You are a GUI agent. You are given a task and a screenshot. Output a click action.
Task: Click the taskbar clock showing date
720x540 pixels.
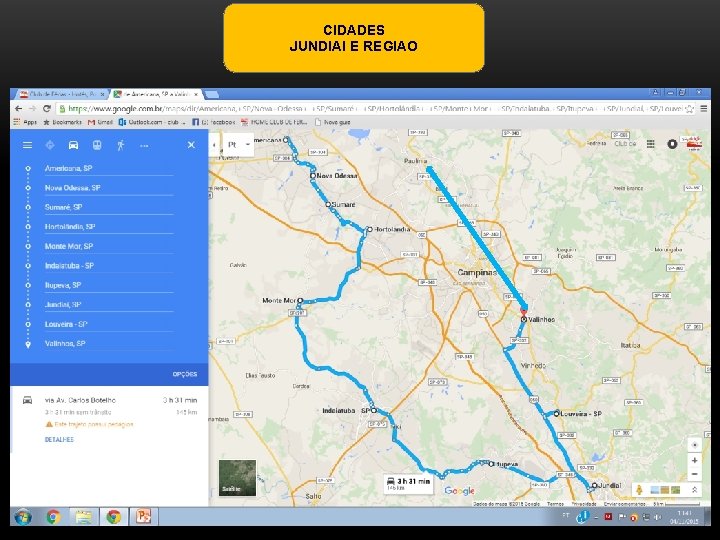click(x=684, y=517)
